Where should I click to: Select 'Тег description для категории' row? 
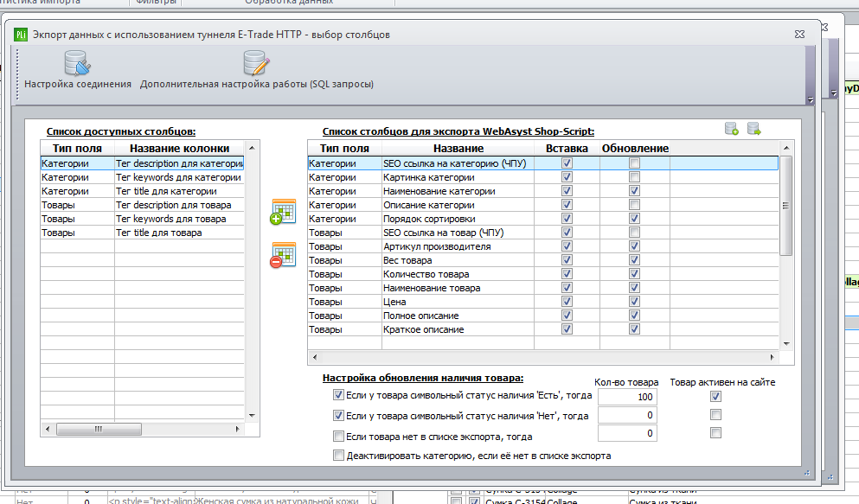point(143,163)
